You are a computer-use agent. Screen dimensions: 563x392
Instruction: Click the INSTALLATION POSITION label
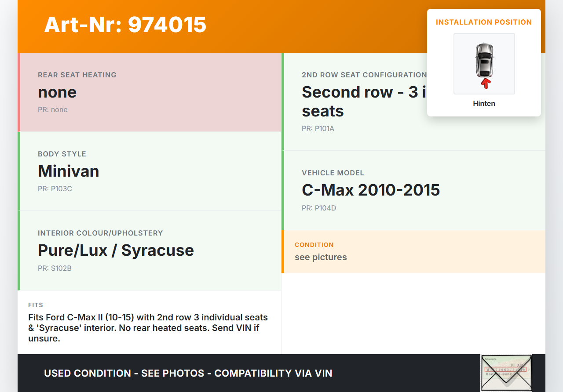484,22
